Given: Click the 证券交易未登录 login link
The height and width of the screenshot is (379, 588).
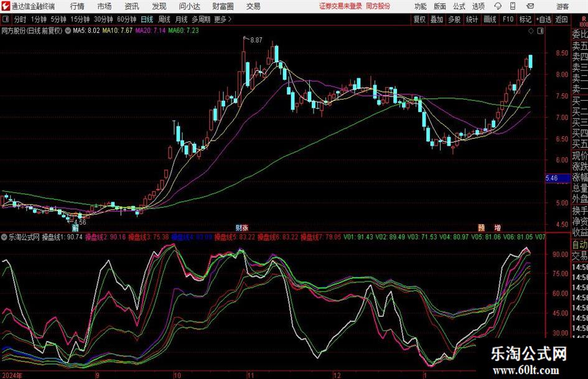Looking at the screenshot, I should (341, 6).
